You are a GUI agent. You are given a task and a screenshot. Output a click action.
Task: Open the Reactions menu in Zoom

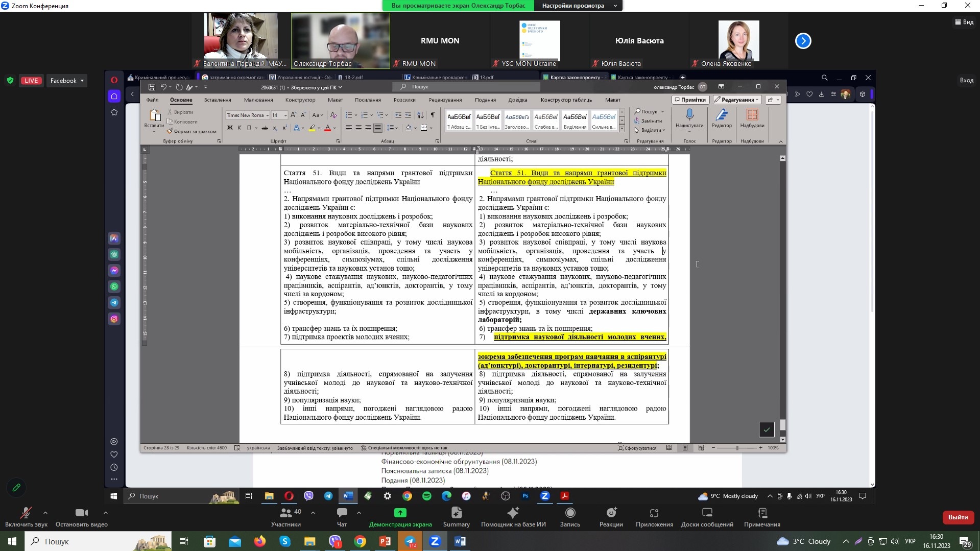tap(611, 516)
